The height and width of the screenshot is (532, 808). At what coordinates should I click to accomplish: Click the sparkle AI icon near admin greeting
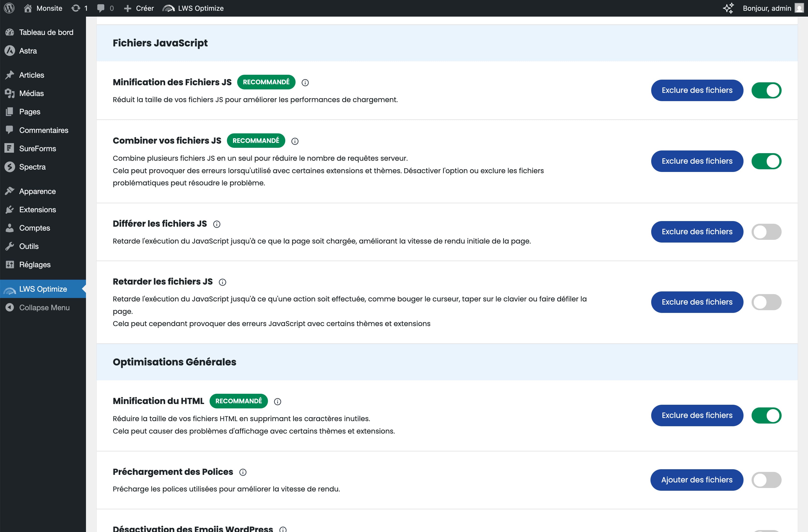tap(728, 8)
